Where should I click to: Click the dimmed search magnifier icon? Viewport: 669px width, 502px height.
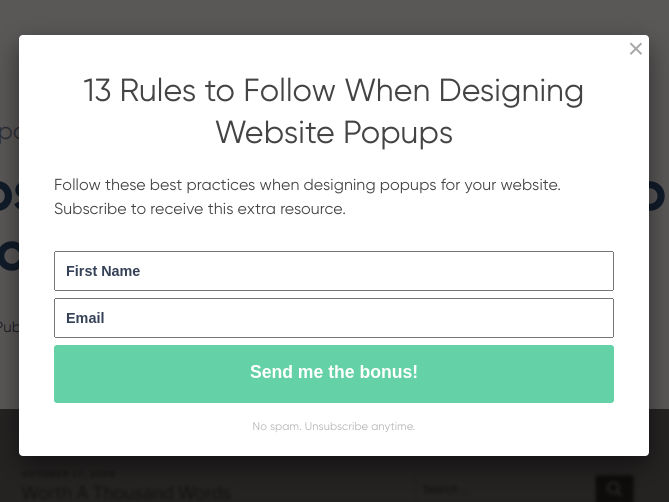pos(614,489)
